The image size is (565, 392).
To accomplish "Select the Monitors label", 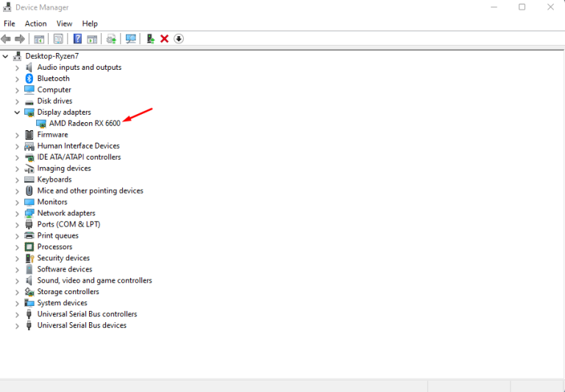I will [52, 202].
